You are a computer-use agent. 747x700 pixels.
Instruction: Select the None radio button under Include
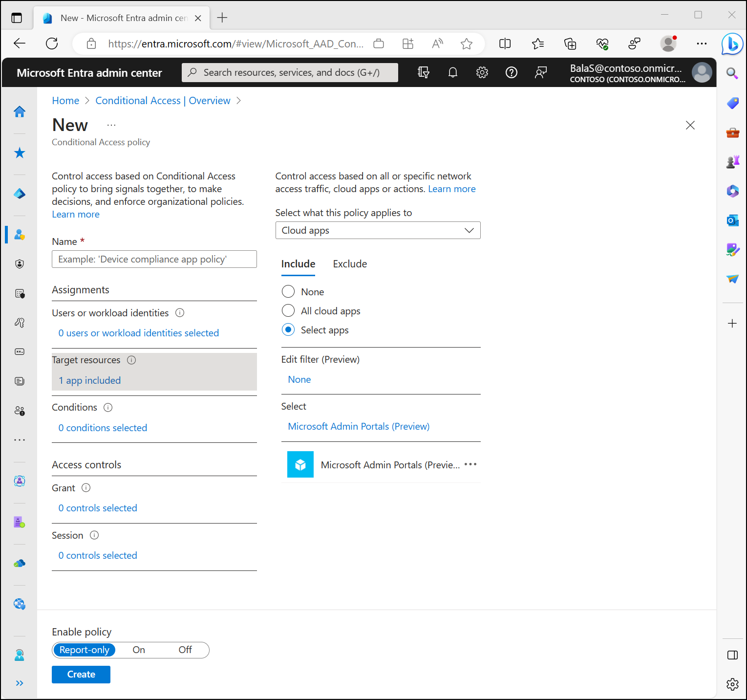click(x=288, y=291)
